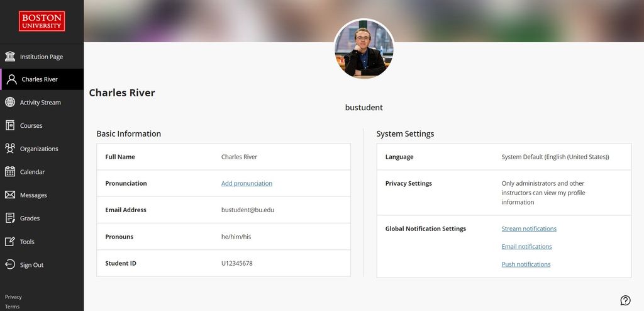Open the Messages envelope icon
Screen dimensions: 644x311
tap(10, 195)
